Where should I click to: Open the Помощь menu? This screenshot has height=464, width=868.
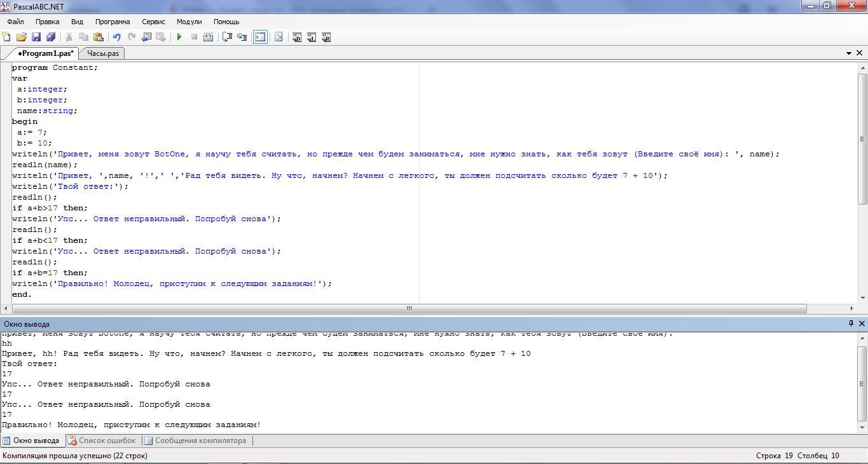[x=226, y=22]
